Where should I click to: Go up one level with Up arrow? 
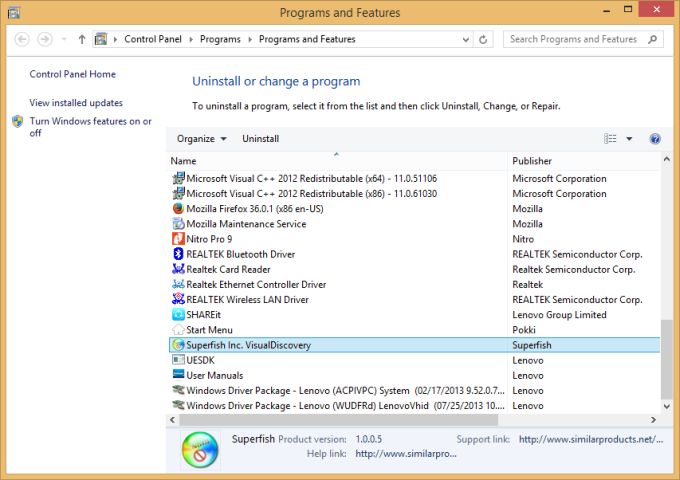82,39
